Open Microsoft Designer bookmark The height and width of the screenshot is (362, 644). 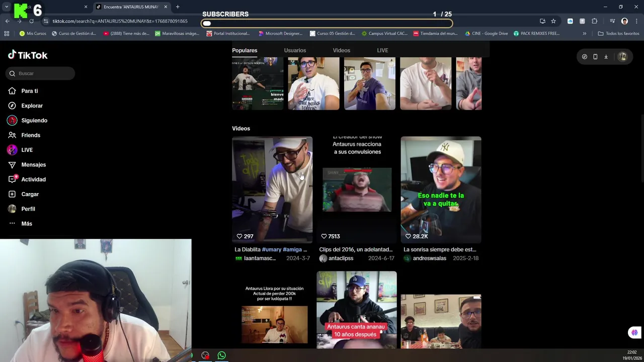(280, 34)
